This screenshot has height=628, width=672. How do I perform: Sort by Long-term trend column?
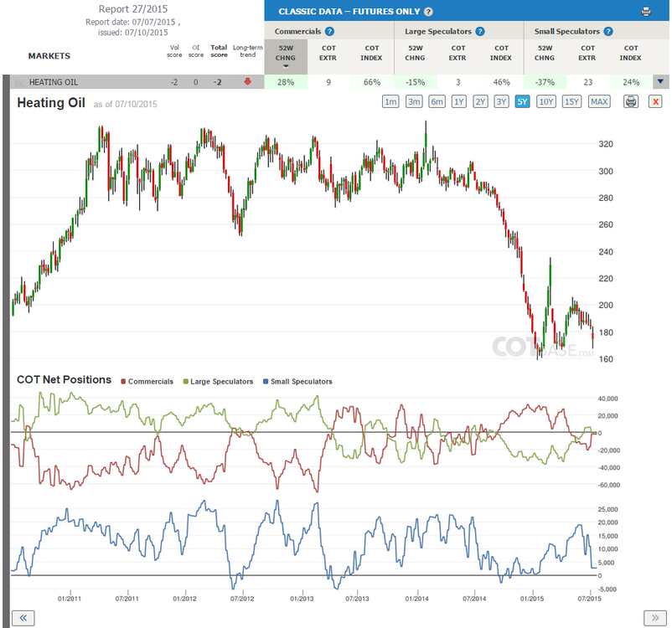pyautogui.click(x=247, y=51)
